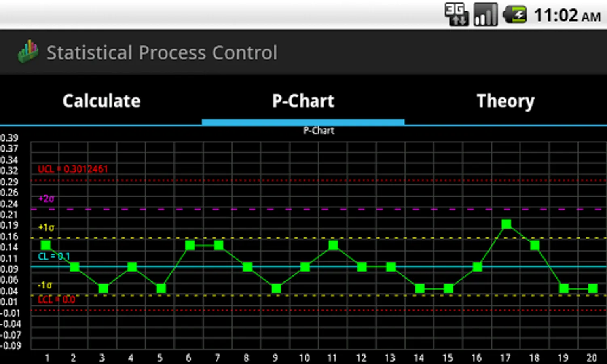This screenshot has height=364, width=607.
Task: Click the UCL = 0.3012461 label
Action: pyautogui.click(x=73, y=169)
